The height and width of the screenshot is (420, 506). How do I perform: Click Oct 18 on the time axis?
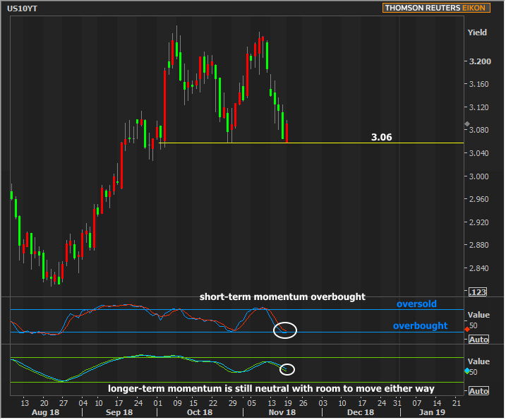point(199,412)
